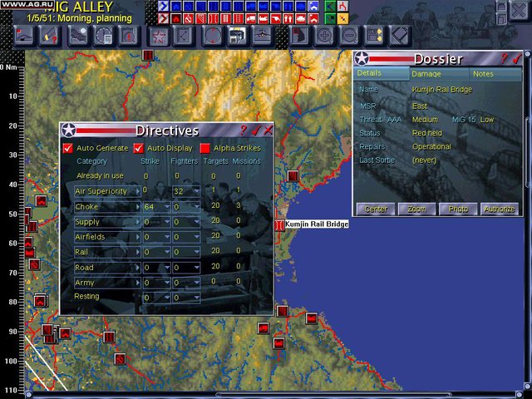This screenshot has width=532, height=399.
Task: Toggle the Auto Generate checkbox
Action: point(68,148)
